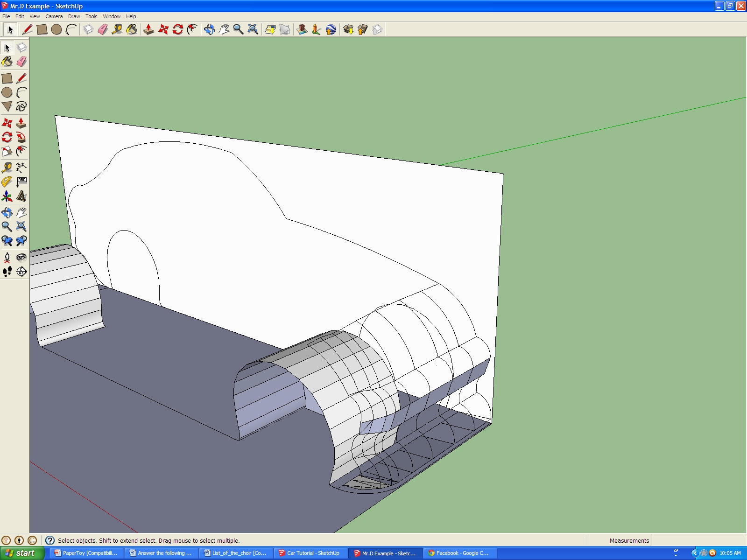Select the pink Eraser in top toolbar

pos(103,29)
